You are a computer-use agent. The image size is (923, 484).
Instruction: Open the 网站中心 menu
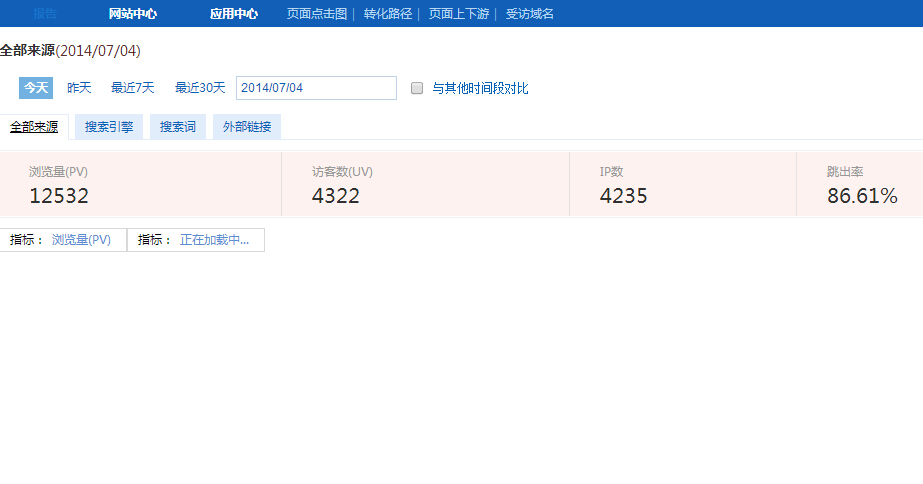133,14
